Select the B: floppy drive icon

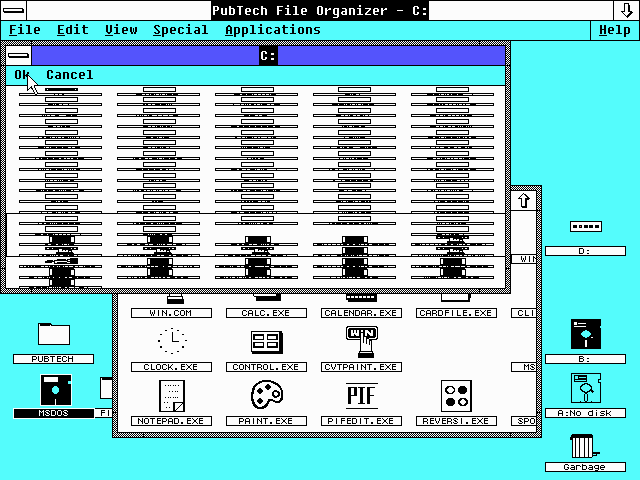(586, 334)
